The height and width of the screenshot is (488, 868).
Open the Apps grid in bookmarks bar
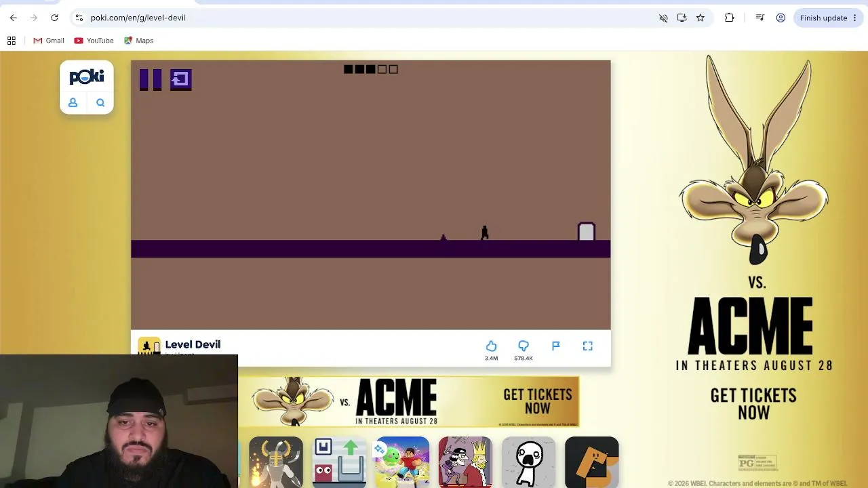12,41
